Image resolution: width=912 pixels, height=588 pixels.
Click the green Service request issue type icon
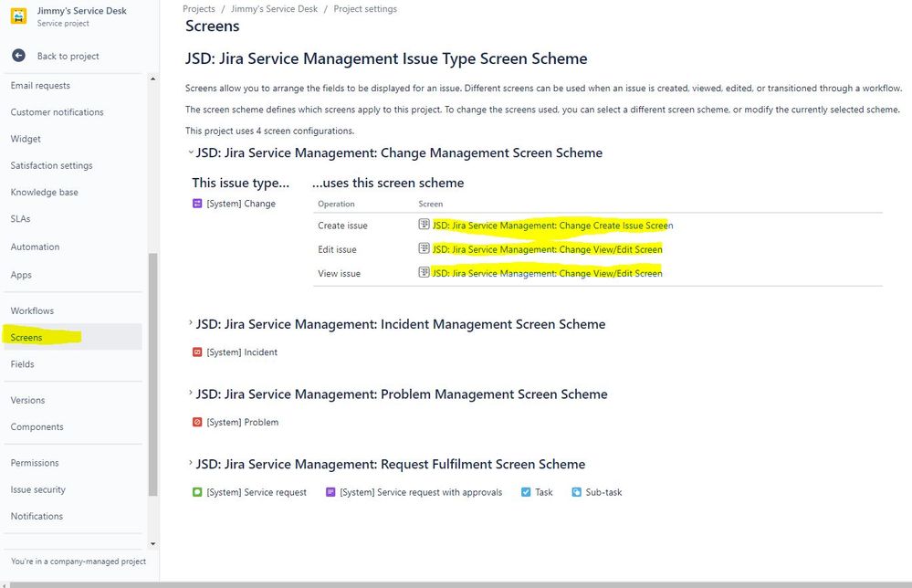coord(197,492)
